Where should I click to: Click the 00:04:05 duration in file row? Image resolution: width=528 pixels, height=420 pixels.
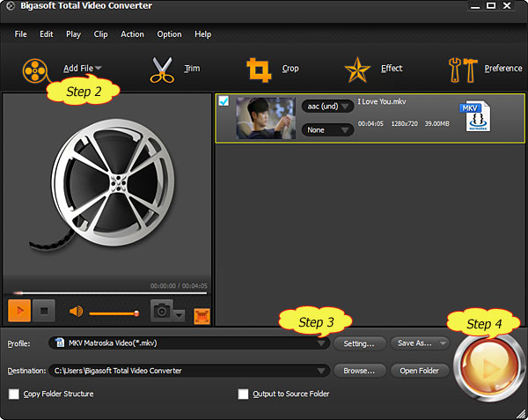370,123
